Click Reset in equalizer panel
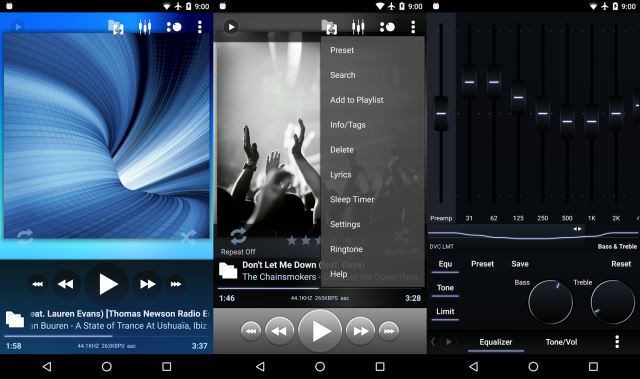 click(621, 264)
